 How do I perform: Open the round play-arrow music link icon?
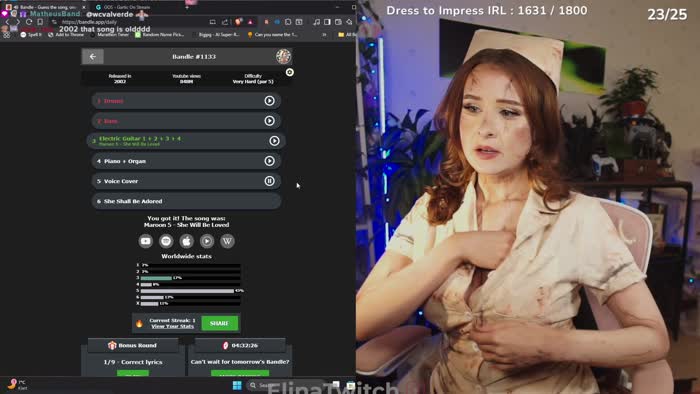tap(207, 241)
